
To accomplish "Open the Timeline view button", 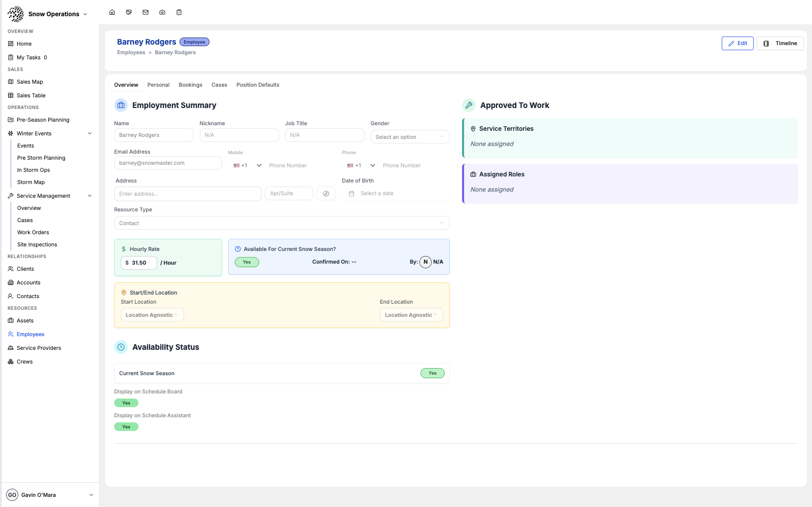I will click(x=780, y=44).
